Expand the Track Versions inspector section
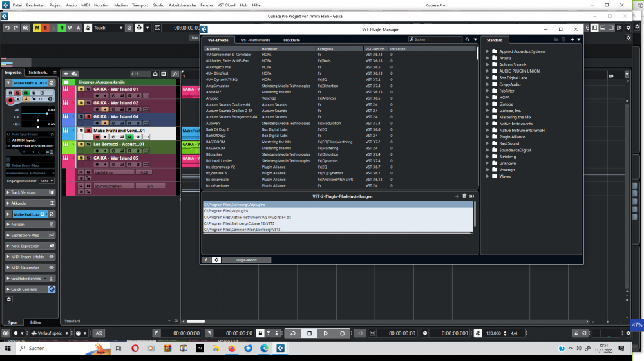 (8, 192)
